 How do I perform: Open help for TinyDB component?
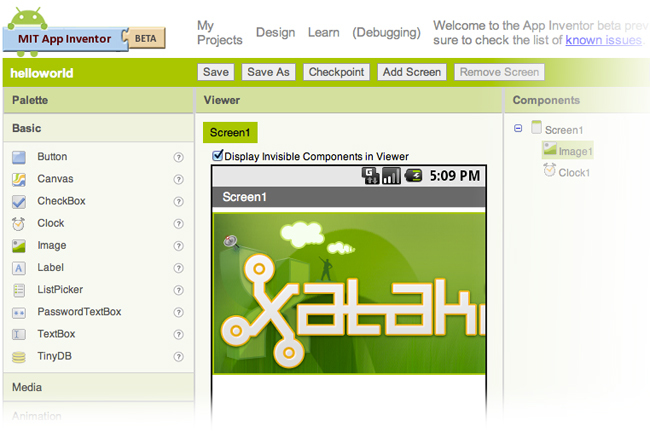pos(178,357)
